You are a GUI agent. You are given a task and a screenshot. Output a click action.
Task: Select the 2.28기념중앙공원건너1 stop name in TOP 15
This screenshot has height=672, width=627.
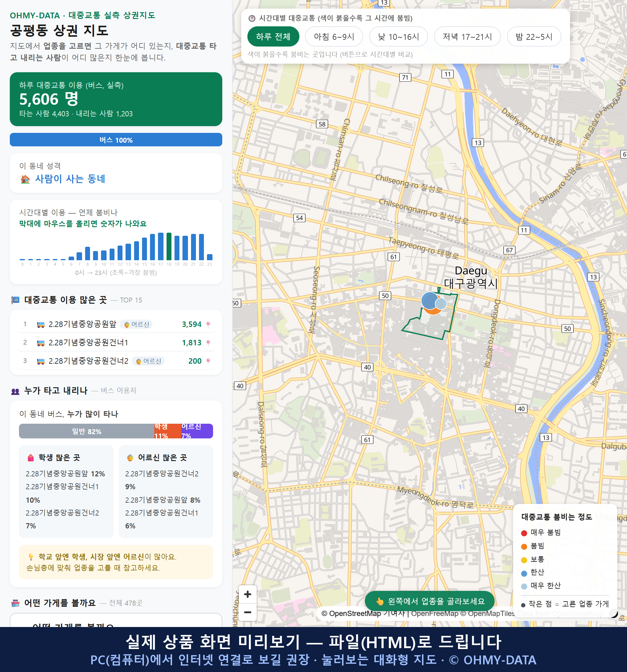pos(88,343)
